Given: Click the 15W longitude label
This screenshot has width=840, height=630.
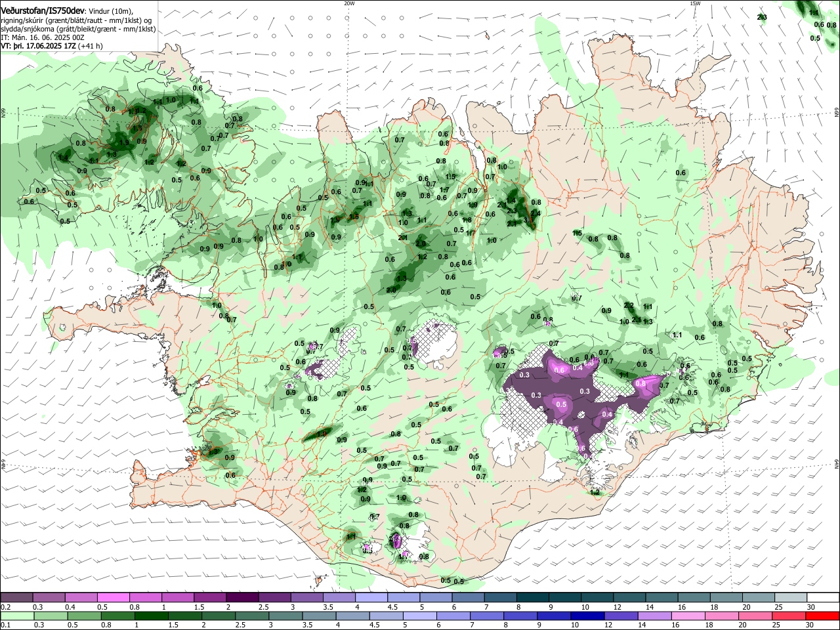Looking at the screenshot, I should [695, 3].
